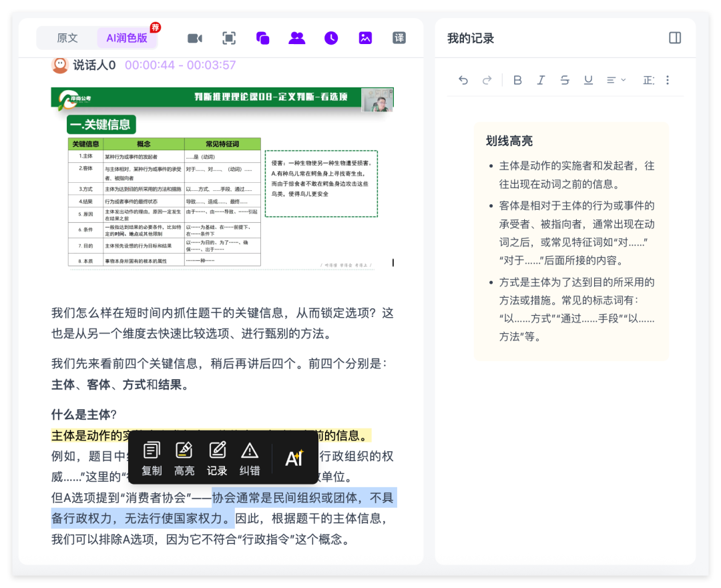721x588 pixels.
Task: Click the 我的记录 panel title
Action: pos(471,38)
